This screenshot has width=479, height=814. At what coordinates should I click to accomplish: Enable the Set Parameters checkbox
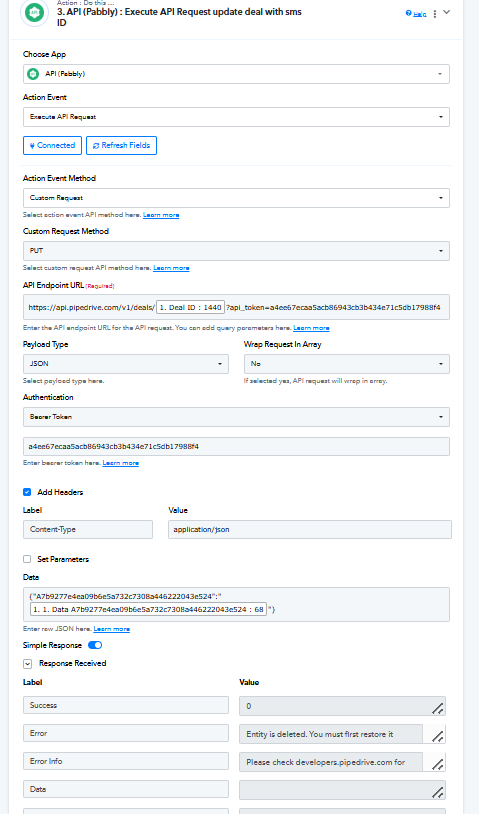click(27, 559)
